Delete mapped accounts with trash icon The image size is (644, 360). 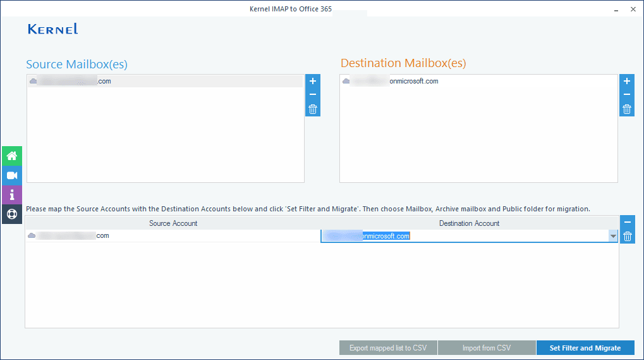click(x=627, y=236)
